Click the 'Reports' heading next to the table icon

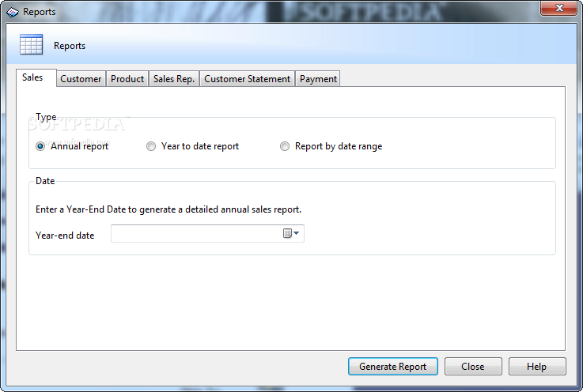[x=70, y=46]
